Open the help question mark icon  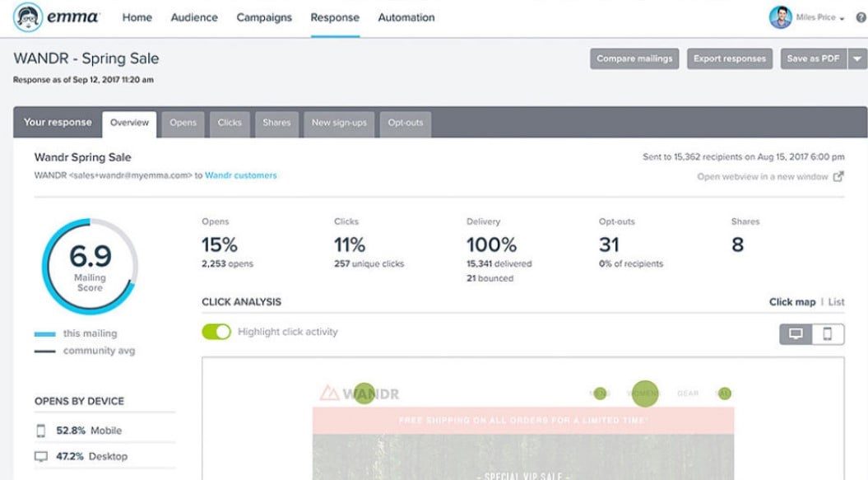point(861,18)
